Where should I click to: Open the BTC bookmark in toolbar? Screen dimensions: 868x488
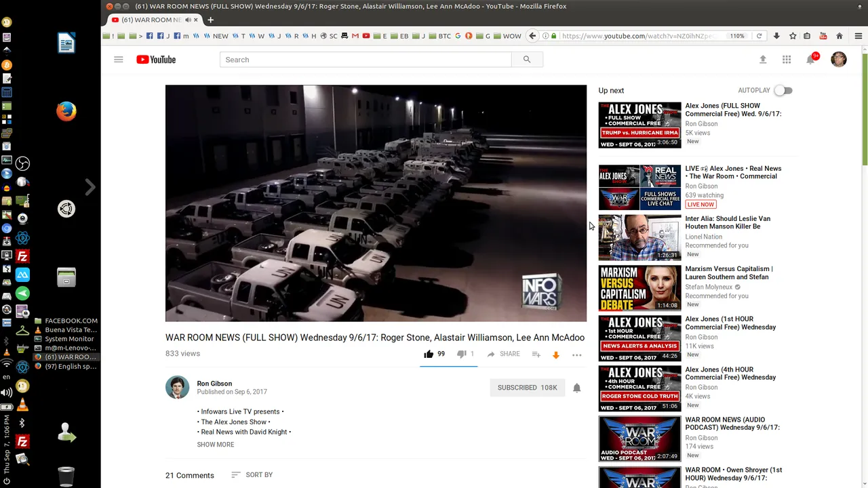coord(440,36)
